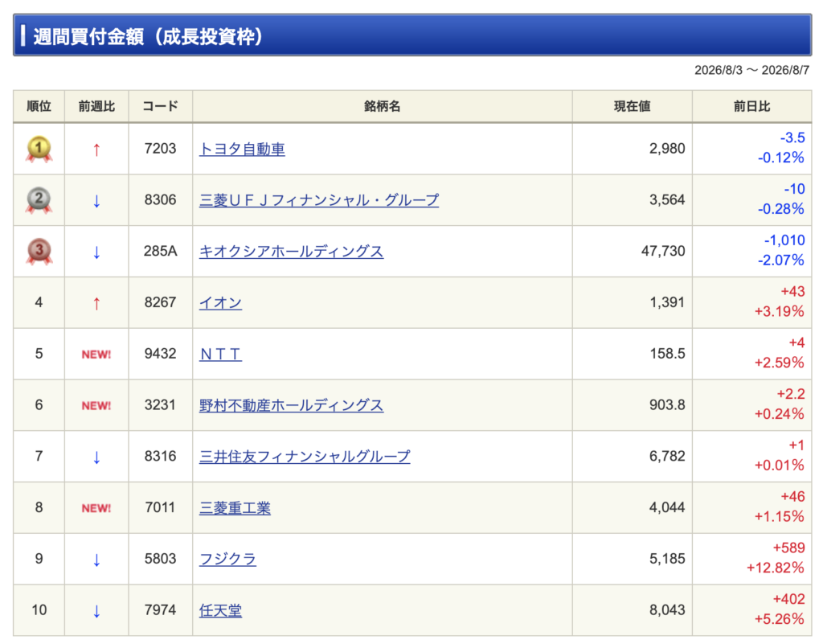Image resolution: width=823 pixels, height=644 pixels.
Task: Click the イオン stock link
Action: [220, 303]
